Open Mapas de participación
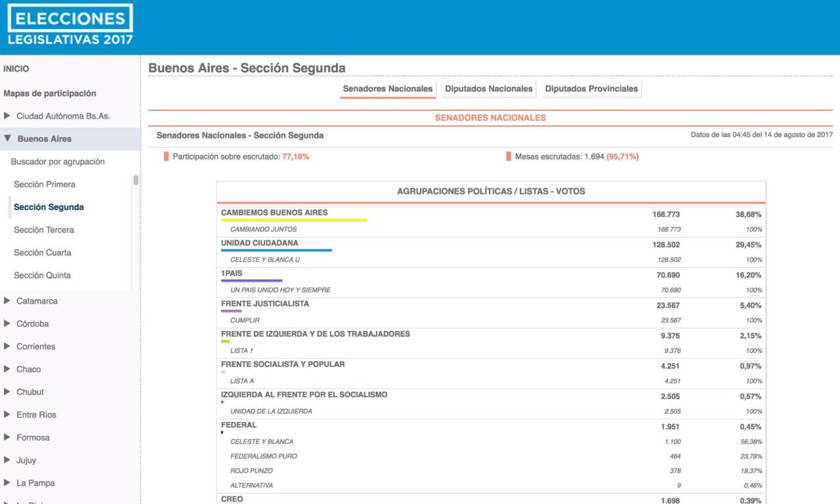The width and height of the screenshot is (840, 504). tap(50, 94)
